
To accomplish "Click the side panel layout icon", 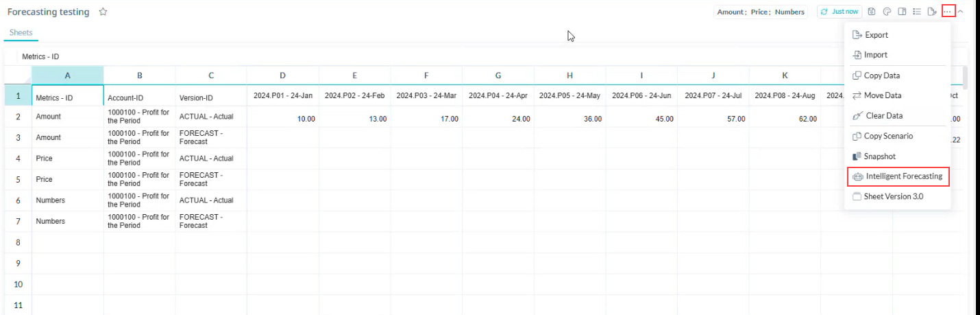I will click(902, 12).
